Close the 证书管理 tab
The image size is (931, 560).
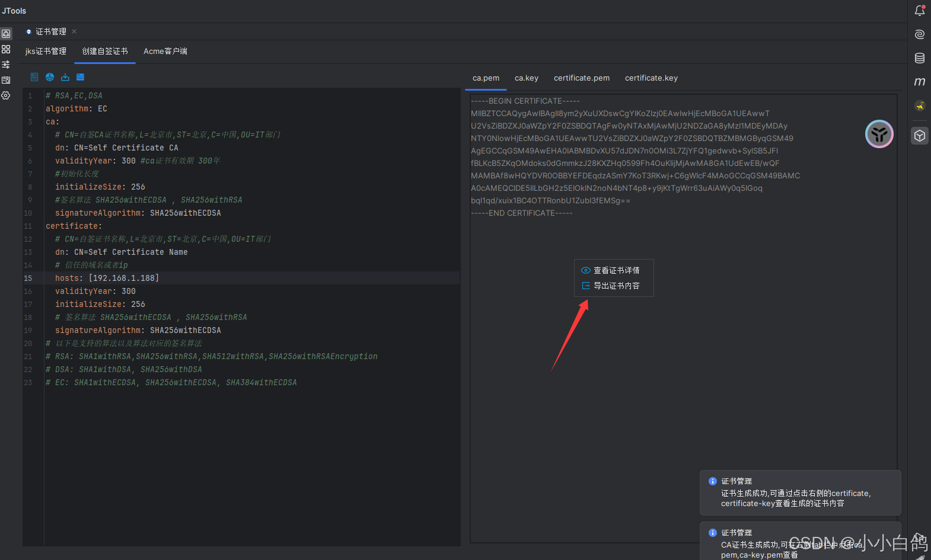(x=74, y=31)
